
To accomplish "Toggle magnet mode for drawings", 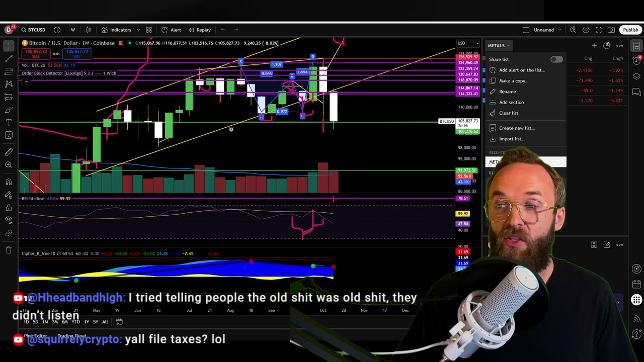I will coord(9,182).
